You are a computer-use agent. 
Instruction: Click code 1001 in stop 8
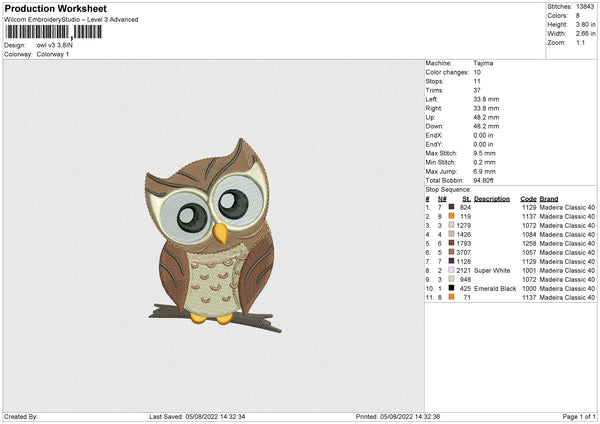529,271
